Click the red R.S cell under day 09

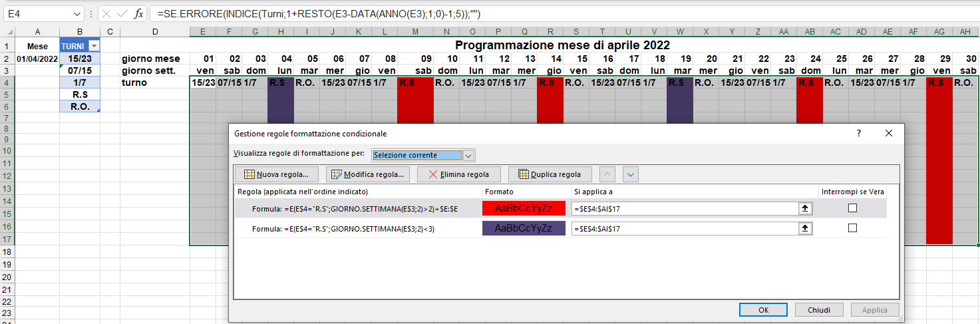(x=415, y=82)
